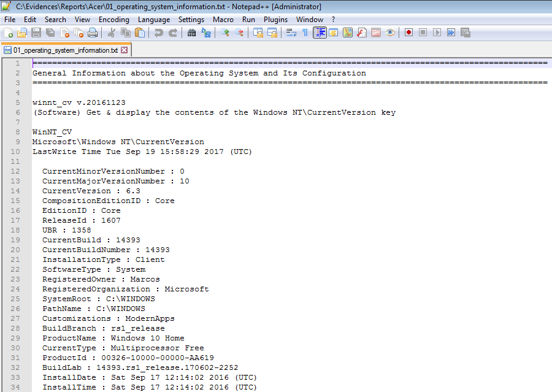
Task: Create a new document with the New icon
Action: coord(9,33)
